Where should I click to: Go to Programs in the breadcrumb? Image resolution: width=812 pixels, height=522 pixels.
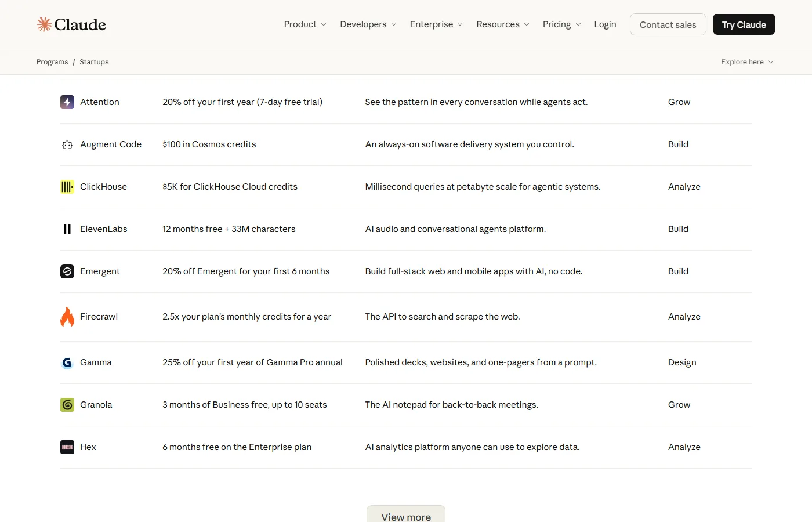pyautogui.click(x=52, y=62)
